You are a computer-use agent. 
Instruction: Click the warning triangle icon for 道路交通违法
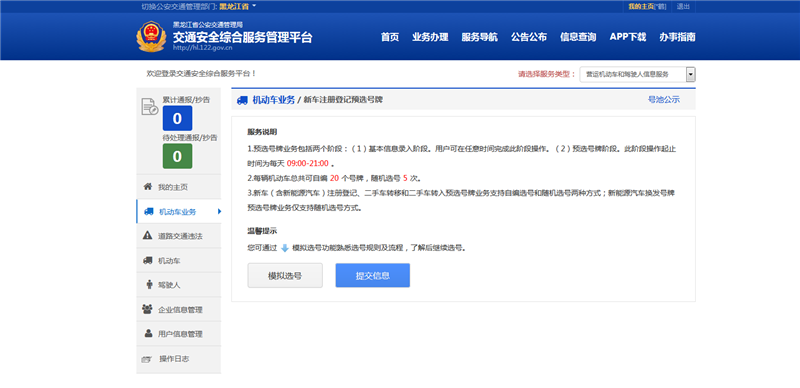pyautogui.click(x=147, y=235)
